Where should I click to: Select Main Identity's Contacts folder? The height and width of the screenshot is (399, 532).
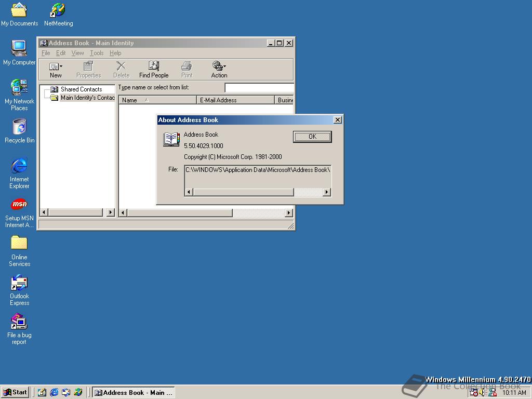tap(87, 98)
